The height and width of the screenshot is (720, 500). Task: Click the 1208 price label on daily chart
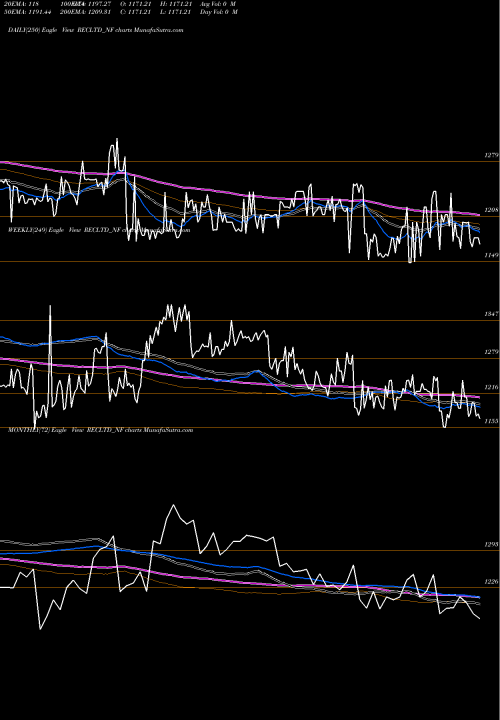point(491,210)
